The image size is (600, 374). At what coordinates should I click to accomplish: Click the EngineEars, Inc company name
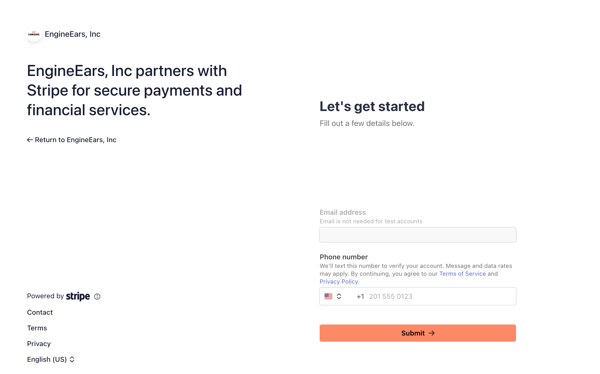[72, 34]
